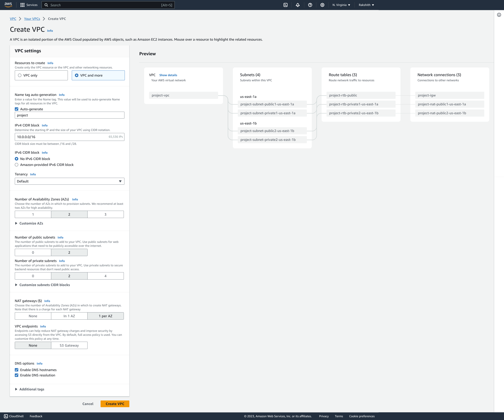
Task: Open the settings gear icon
Action: [x=322, y=5]
